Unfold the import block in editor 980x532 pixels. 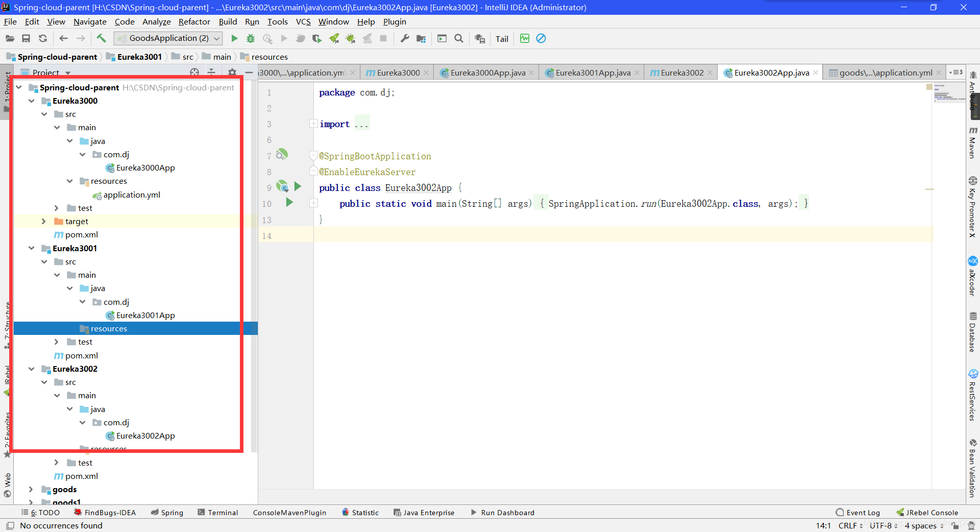click(313, 124)
